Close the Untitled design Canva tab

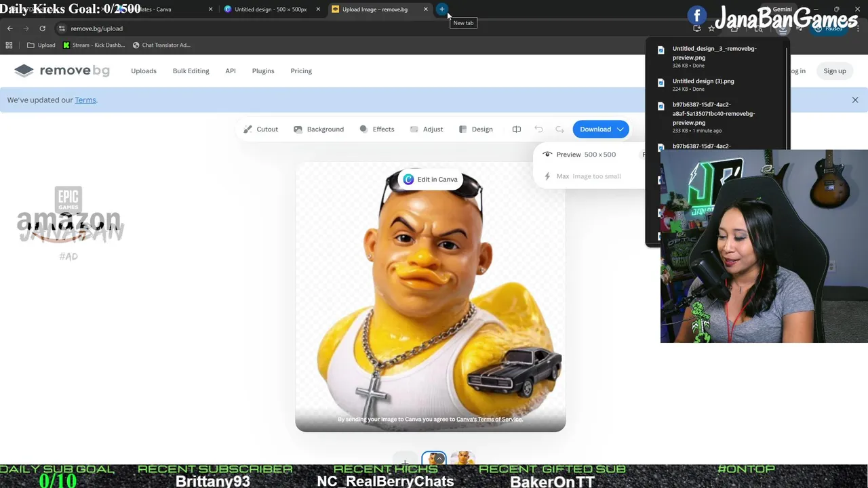[x=318, y=9]
